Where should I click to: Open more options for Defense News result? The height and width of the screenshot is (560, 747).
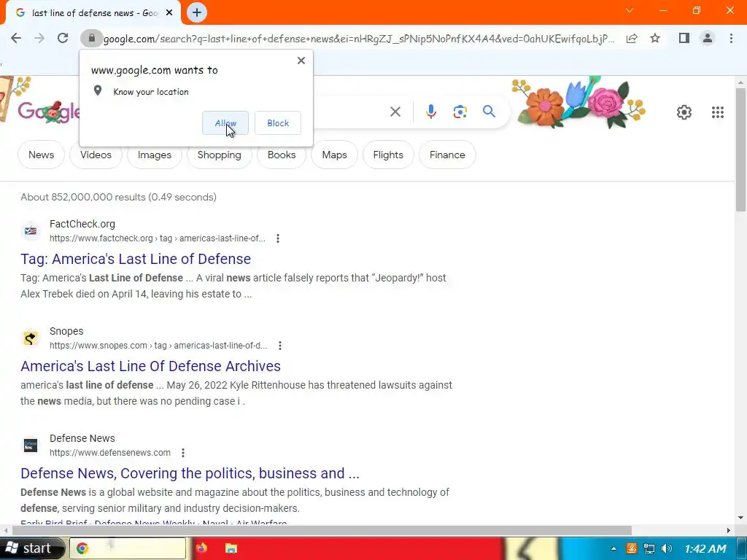pyautogui.click(x=183, y=452)
